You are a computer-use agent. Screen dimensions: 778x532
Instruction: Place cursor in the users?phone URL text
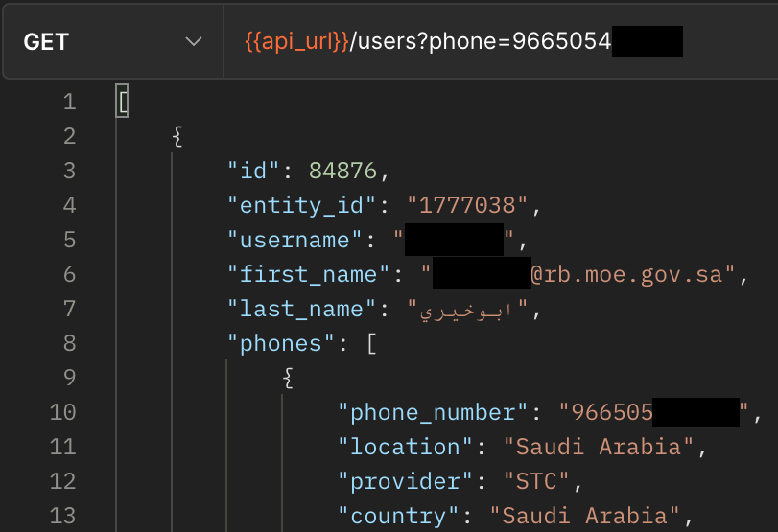(x=430, y=42)
